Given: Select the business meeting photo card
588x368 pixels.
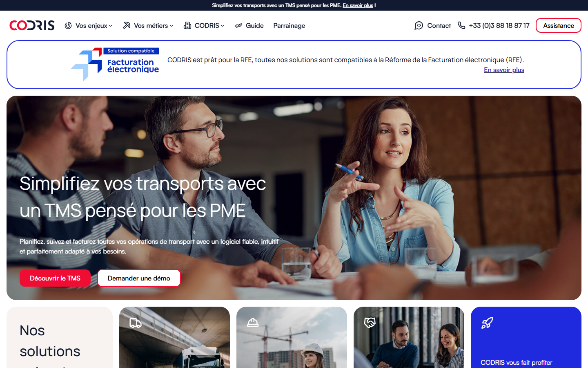Looking at the screenshot, I should click(x=409, y=337).
